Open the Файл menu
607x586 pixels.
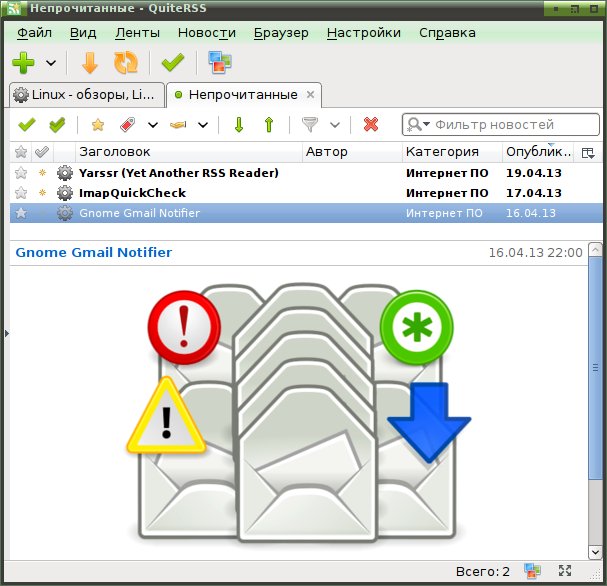pos(34,33)
